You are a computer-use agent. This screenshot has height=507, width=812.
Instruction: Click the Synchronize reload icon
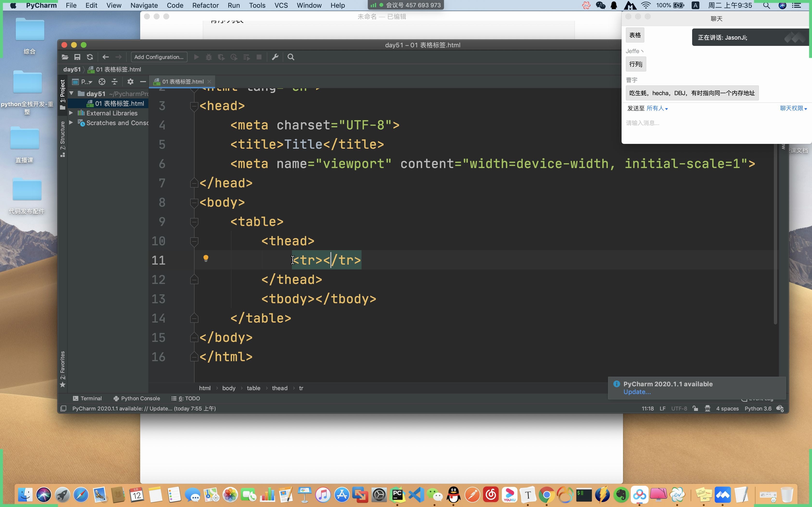point(90,57)
